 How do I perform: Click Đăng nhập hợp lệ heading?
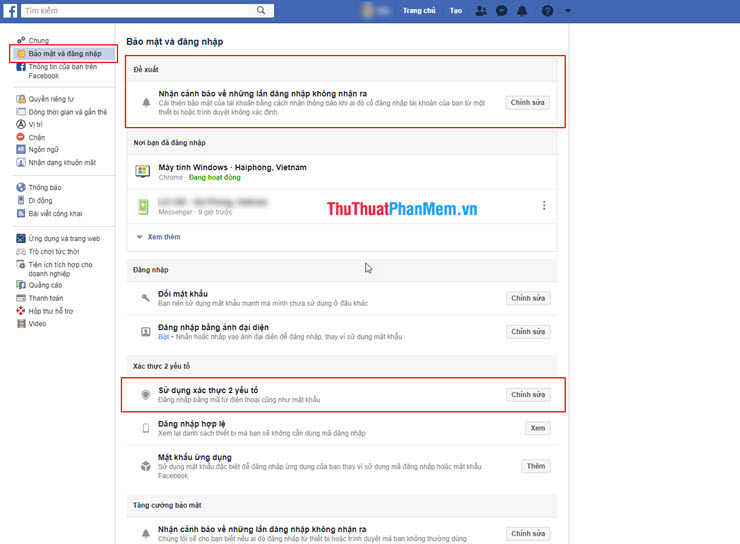(x=192, y=424)
